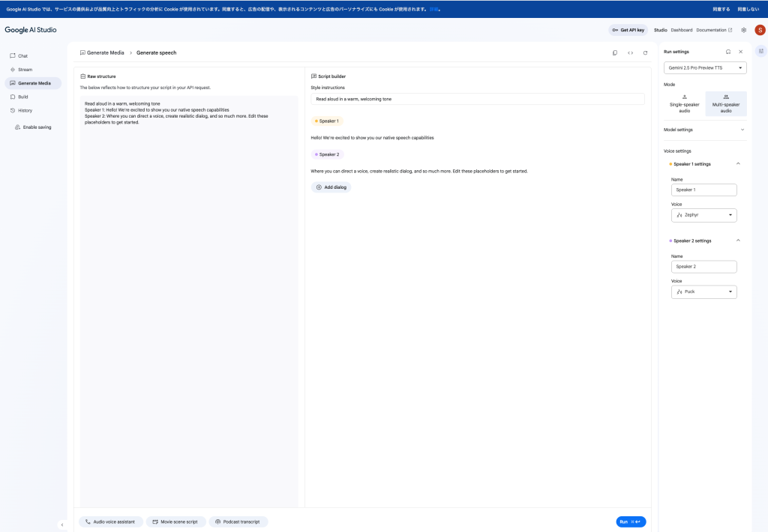Viewport: 768px width, 532px height.
Task: Click the Speaker 1 chip in script builder
Action: tap(327, 121)
